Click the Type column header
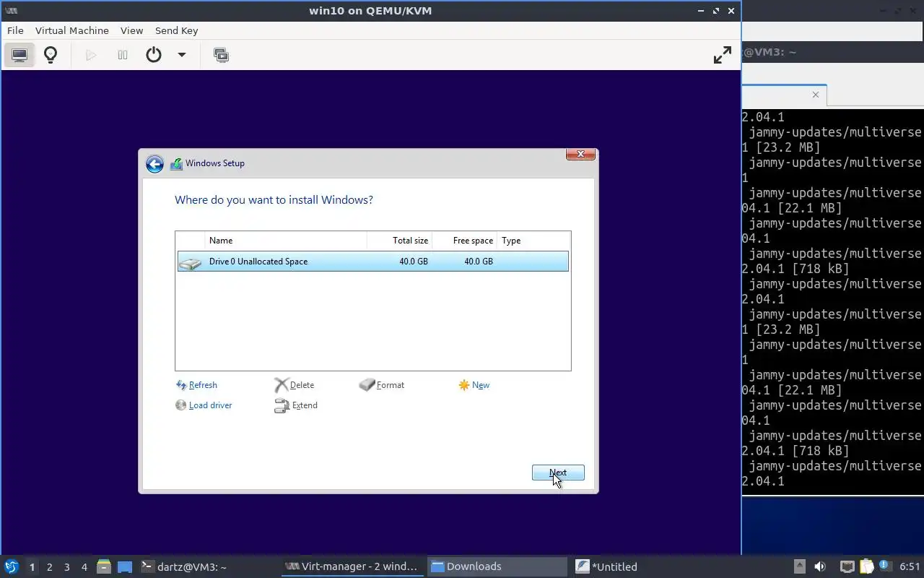 pos(533,241)
